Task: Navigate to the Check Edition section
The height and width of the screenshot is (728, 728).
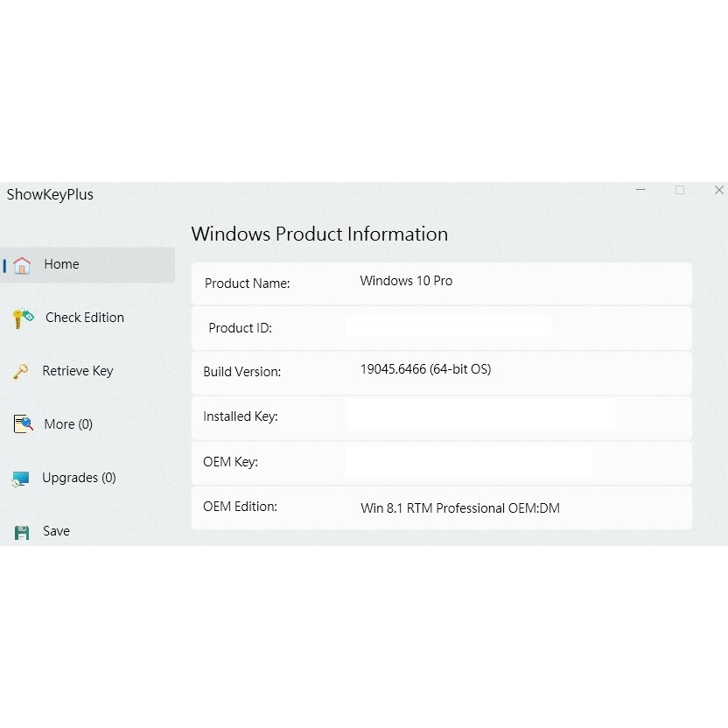Action: [x=85, y=318]
